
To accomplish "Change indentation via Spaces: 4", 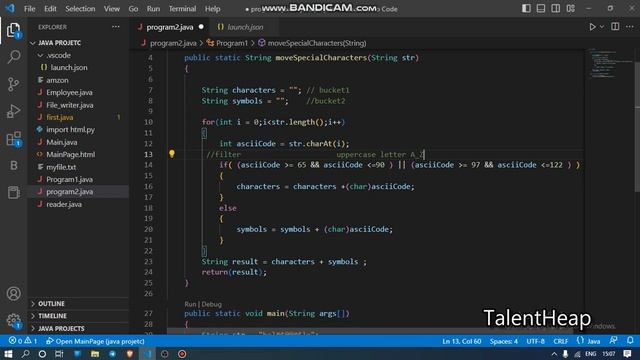I will [x=504, y=341].
